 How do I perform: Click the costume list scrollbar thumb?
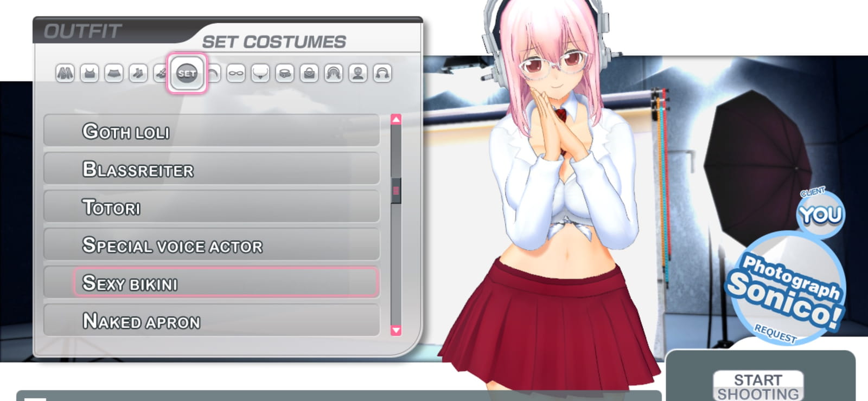396,191
